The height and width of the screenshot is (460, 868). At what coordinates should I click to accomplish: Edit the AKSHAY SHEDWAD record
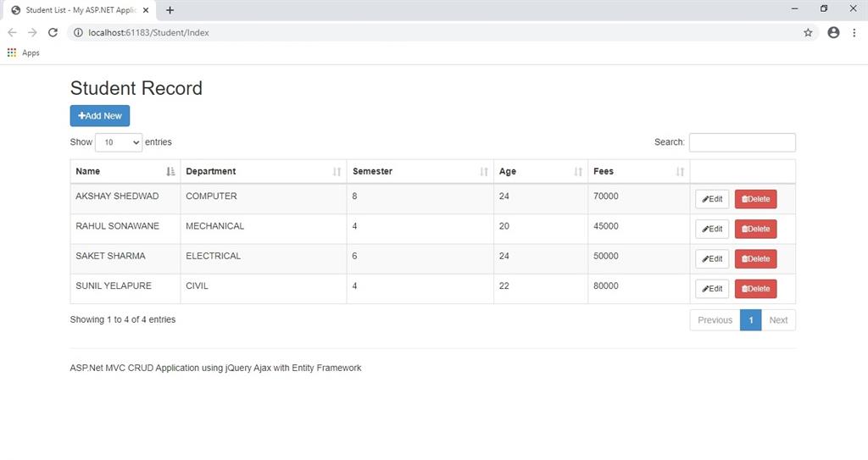(x=712, y=199)
